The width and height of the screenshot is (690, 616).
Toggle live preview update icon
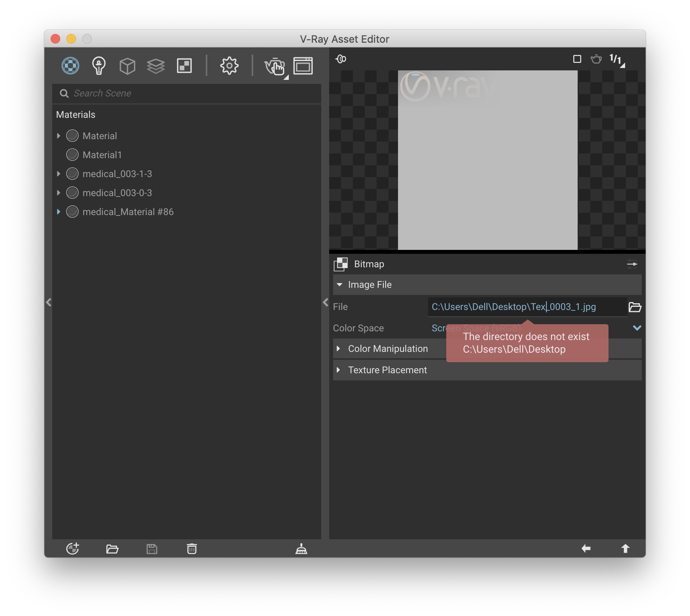[341, 59]
